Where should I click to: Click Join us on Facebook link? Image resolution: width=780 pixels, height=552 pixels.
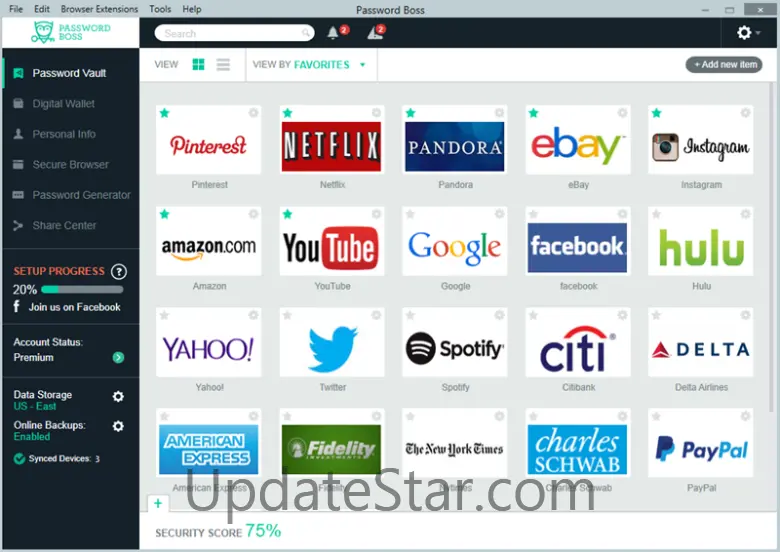[x=75, y=307]
